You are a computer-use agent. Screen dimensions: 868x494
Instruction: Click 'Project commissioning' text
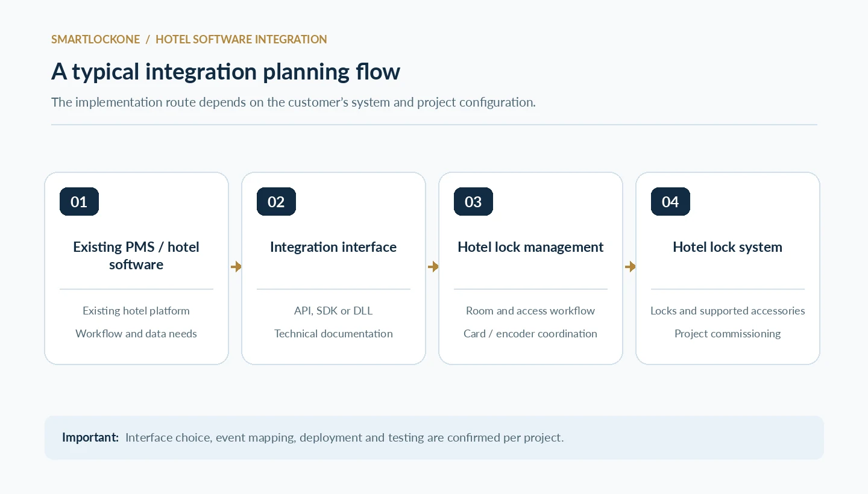click(x=728, y=334)
